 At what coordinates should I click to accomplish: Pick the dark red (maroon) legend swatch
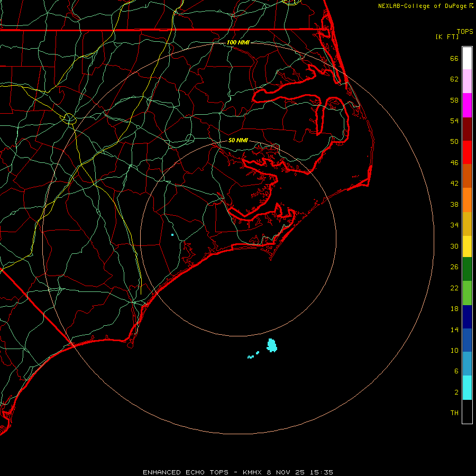pyautogui.click(x=467, y=129)
